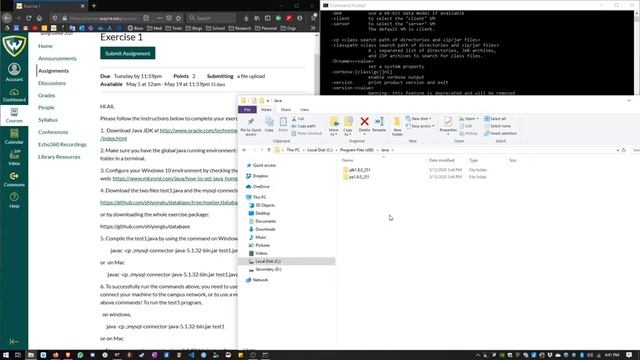Switch to Share tab in Explorer
Image resolution: width=640 pixels, height=360 pixels.
pyautogui.click(x=286, y=109)
